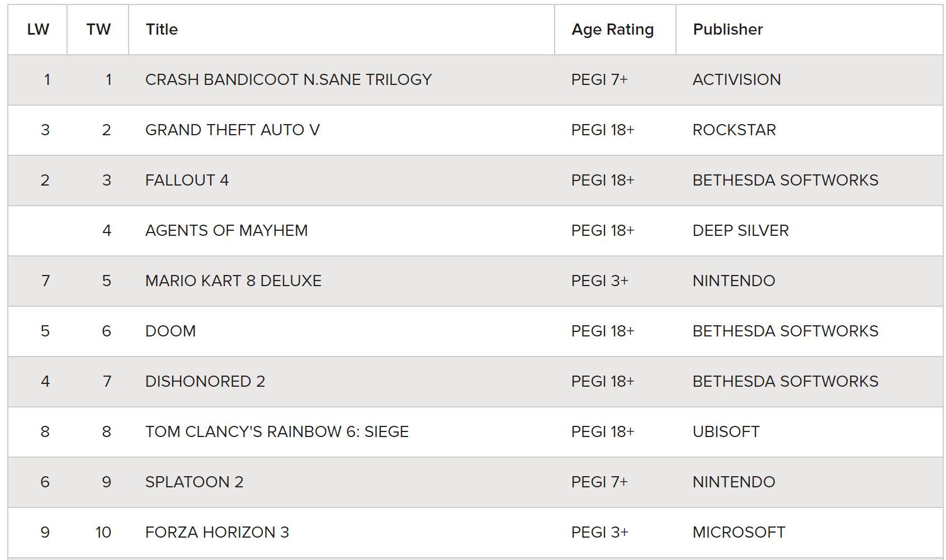This screenshot has width=946, height=560.
Task: Click the Splatoon 2 title
Action: 194,482
